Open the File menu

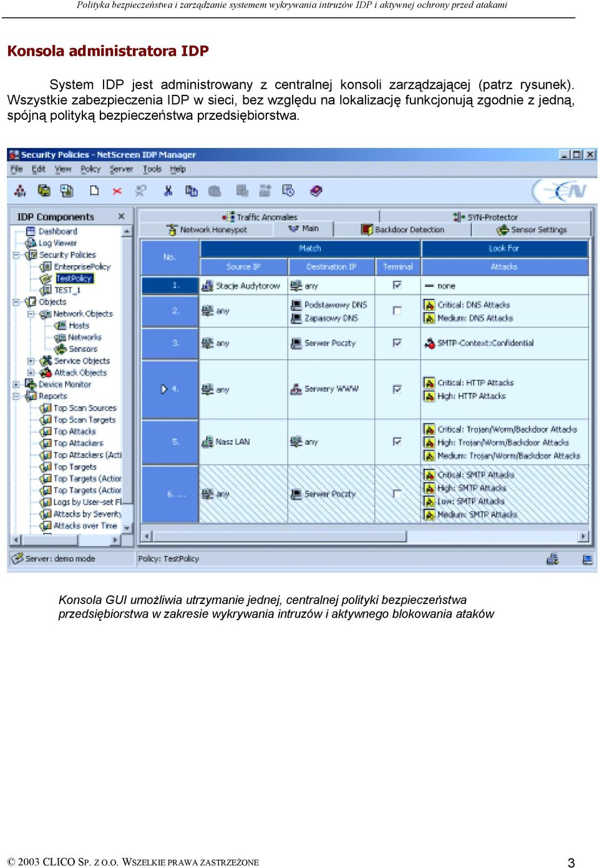pyautogui.click(x=17, y=169)
